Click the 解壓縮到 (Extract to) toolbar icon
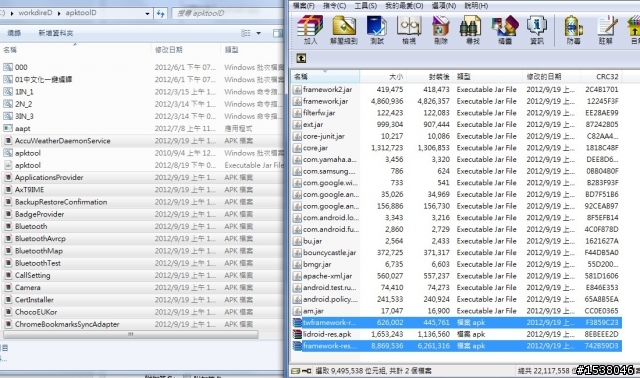 click(344, 29)
